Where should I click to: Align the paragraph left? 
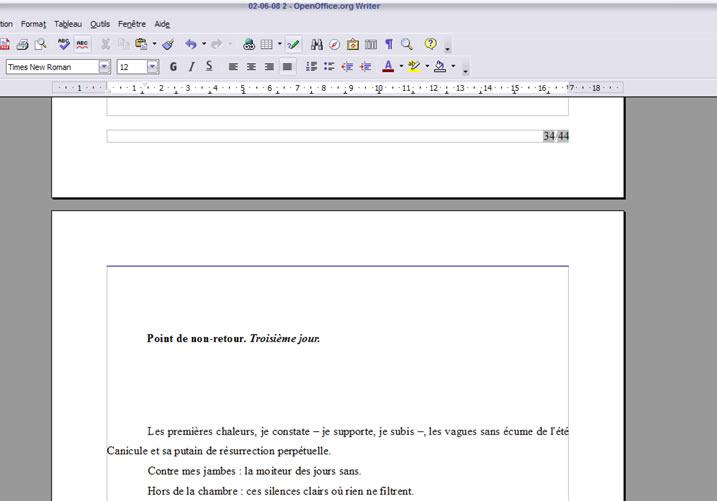pos(233,67)
